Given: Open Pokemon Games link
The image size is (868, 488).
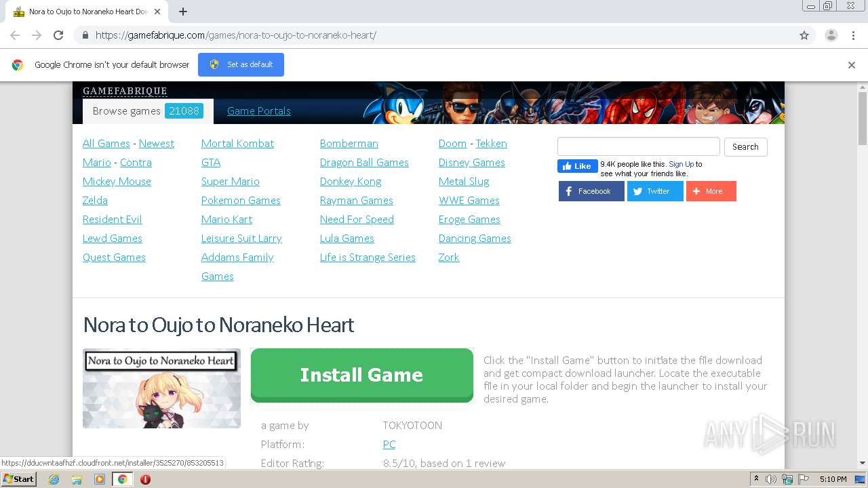Looking at the screenshot, I should [241, 201].
